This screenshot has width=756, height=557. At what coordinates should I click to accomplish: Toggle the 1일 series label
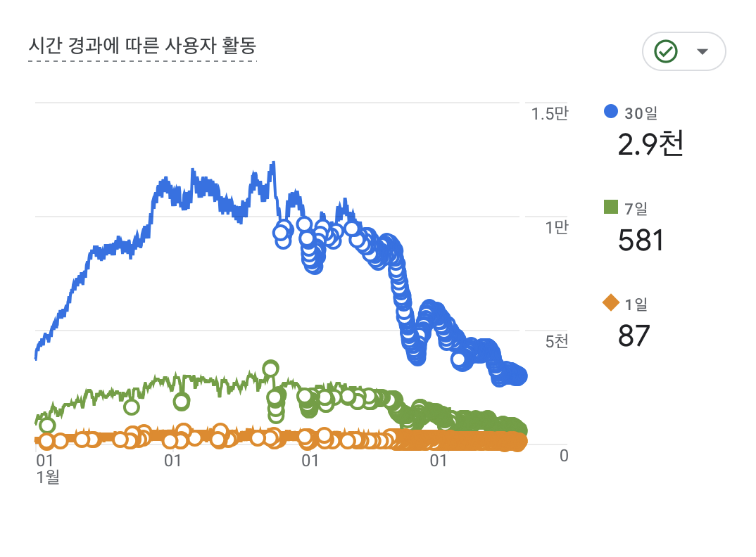pyautogui.click(x=636, y=304)
